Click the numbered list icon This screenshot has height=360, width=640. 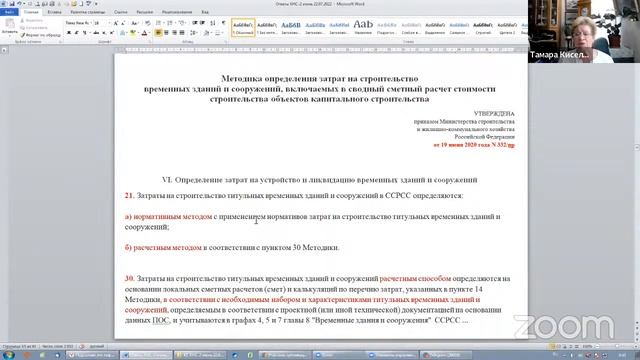[170, 23]
